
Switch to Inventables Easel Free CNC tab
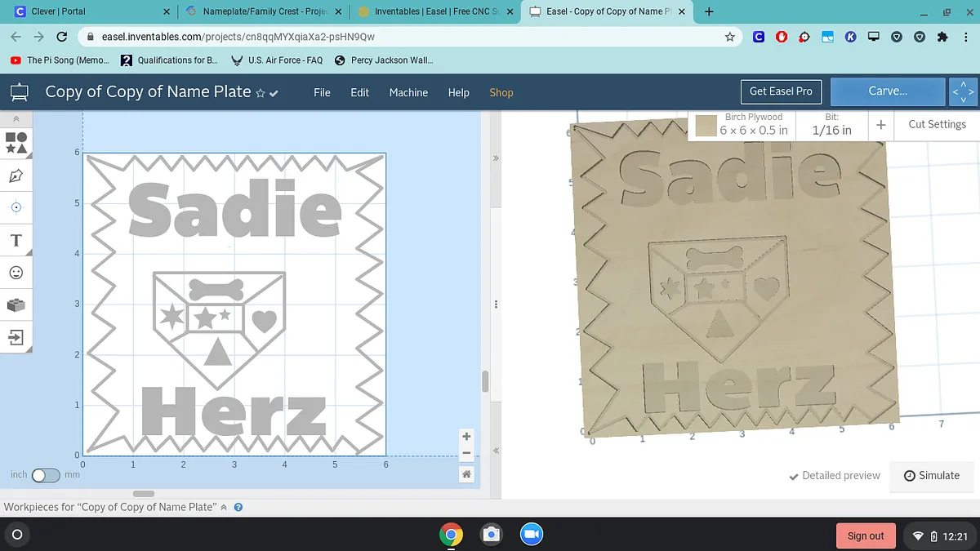[434, 11]
